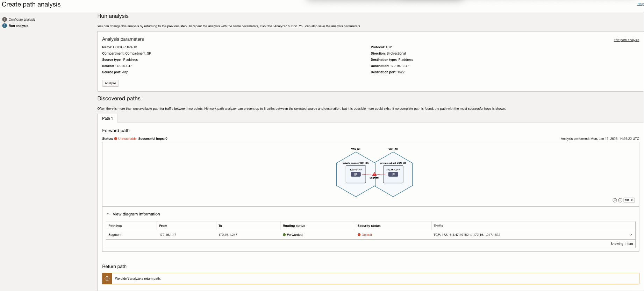Select the IP icon for 172.16.1.47
This screenshot has height=291, width=644.
click(356, 175)
